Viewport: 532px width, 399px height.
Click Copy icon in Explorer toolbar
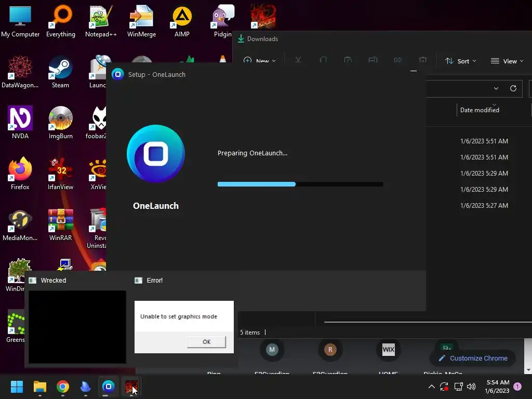pyautogui.click(x=323, y=60)
